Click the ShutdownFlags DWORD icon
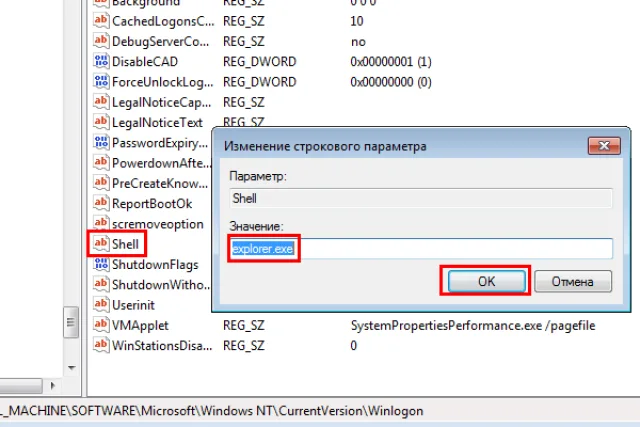The width and height of the screenshot is (640, 427). pyautogui.click(x=101, y=264)
